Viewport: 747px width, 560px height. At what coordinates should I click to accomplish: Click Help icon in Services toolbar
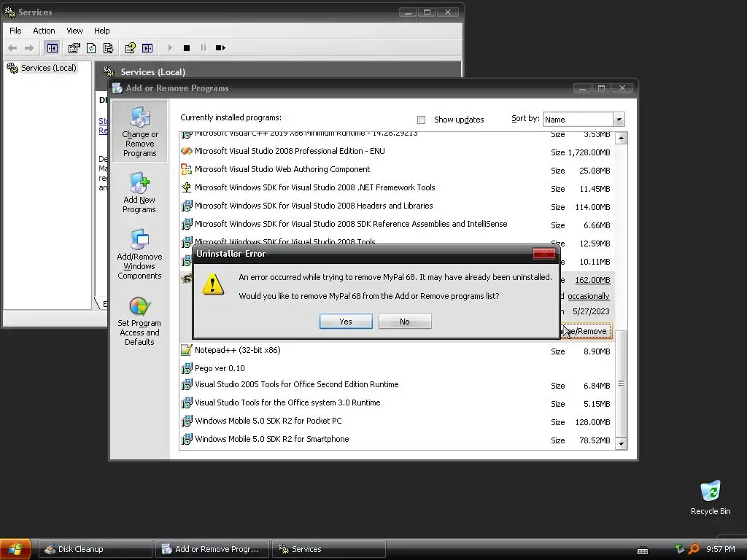pos(130,48)
